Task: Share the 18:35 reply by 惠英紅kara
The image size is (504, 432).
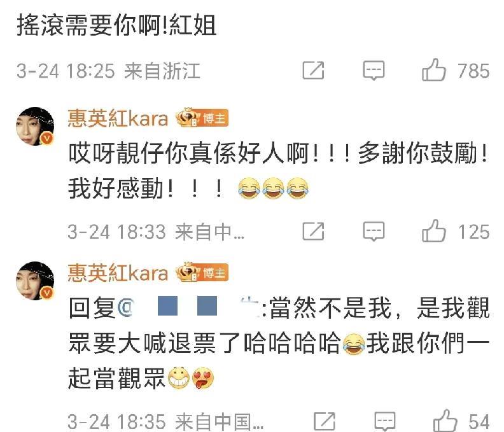Action: click(x=325, y=421)
